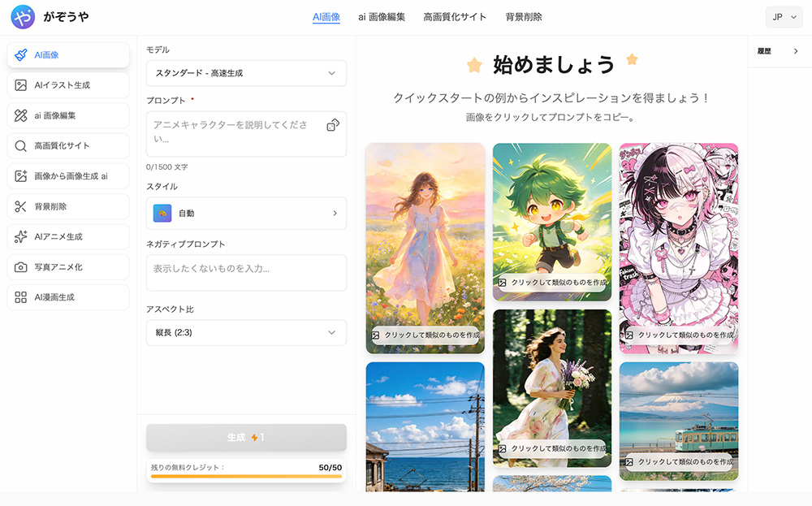Click the picture icon beside AIイラスト生成
Screen dimensions: 812x506
(21, 85)
